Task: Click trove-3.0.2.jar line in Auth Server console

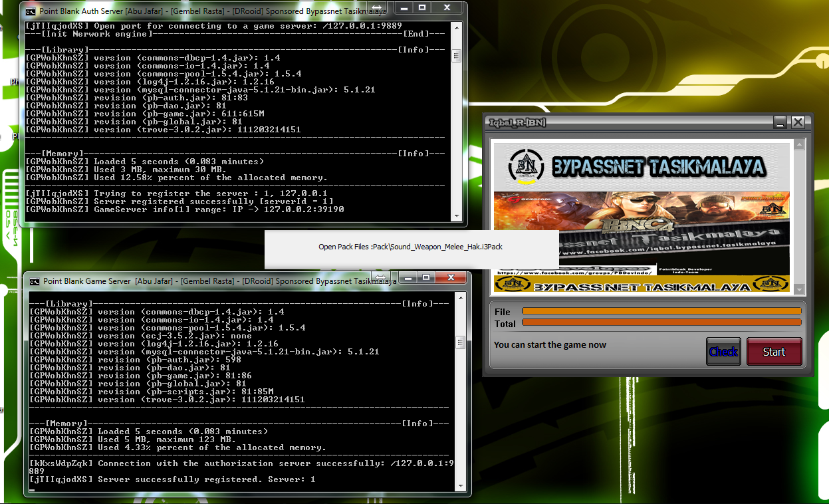Action: click(x=163, y=130)
